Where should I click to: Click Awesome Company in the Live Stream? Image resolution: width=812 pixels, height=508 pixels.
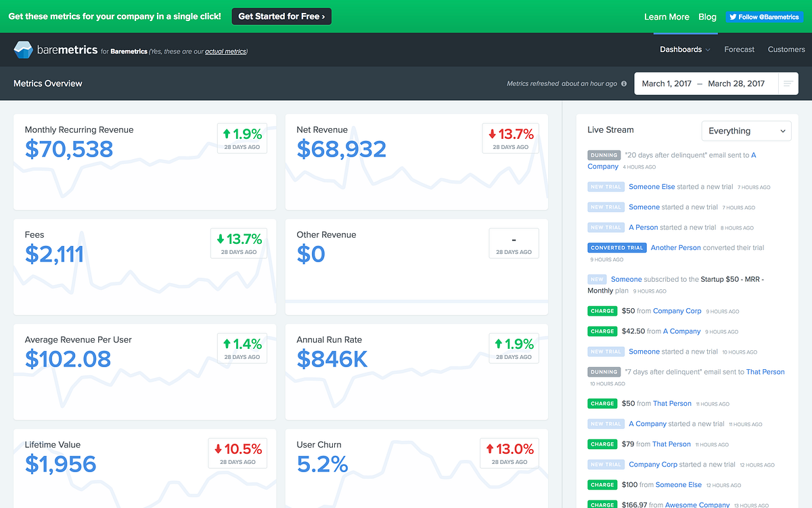click(697, 505)
